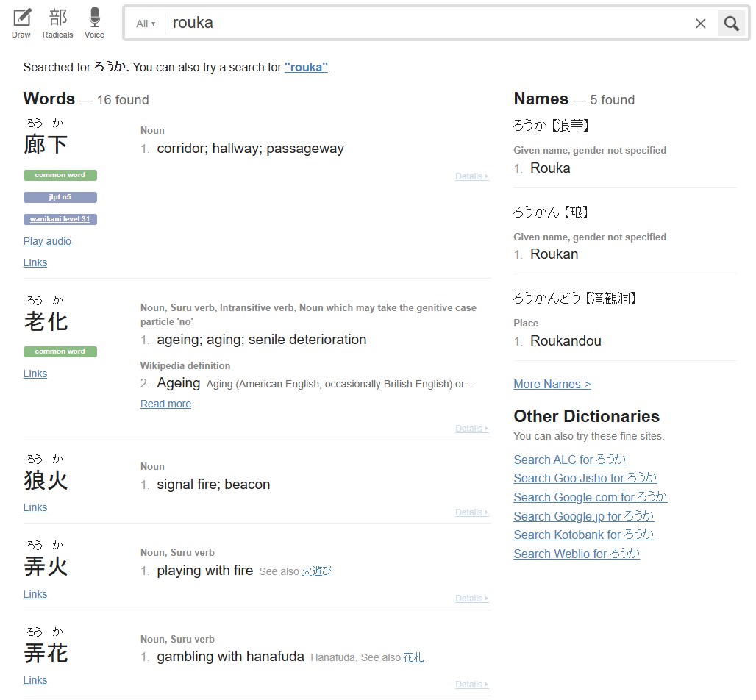
Task: Expand the All search filter dropdown
Action: (x=146, y=24)
